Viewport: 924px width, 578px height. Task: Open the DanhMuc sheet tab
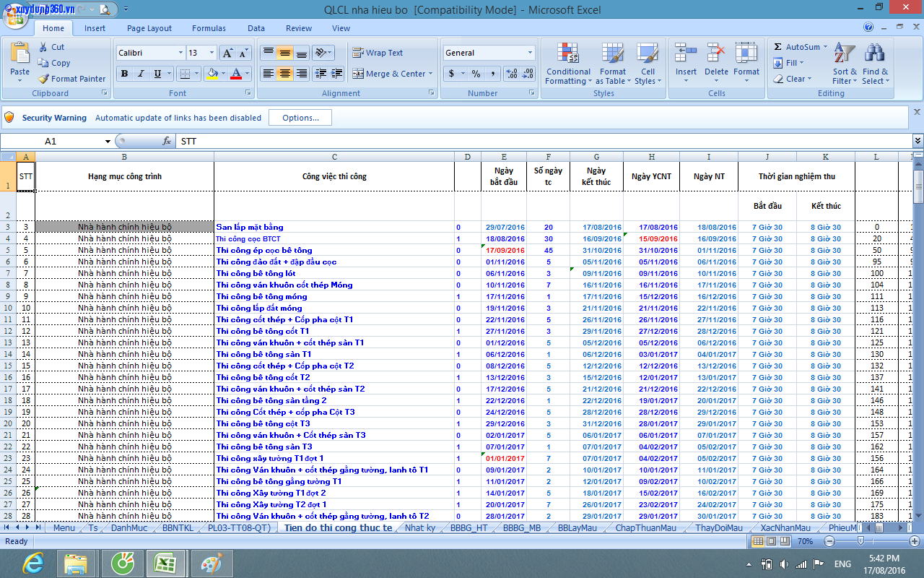(129, 527)
